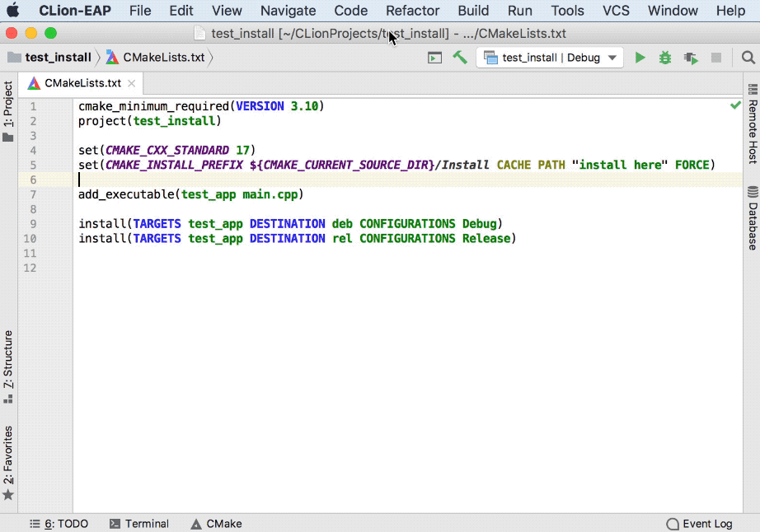The width and height of the screenshot is (760, 532).
Task: Start debugging with the bug icon
Action: pyautogui.click(x=664, y=57)
